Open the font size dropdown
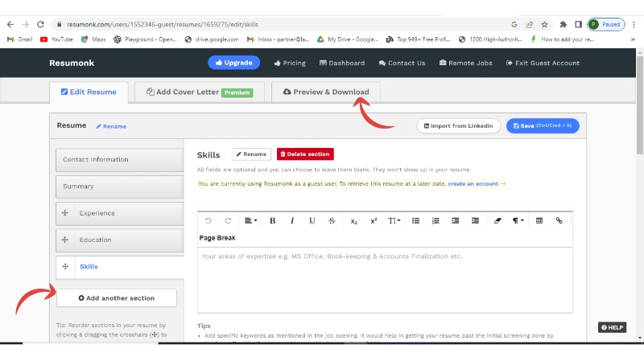 [394, 220]
